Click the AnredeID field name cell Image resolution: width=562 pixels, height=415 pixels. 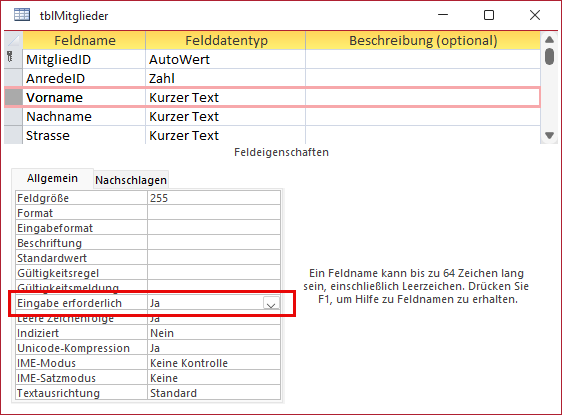84,78
